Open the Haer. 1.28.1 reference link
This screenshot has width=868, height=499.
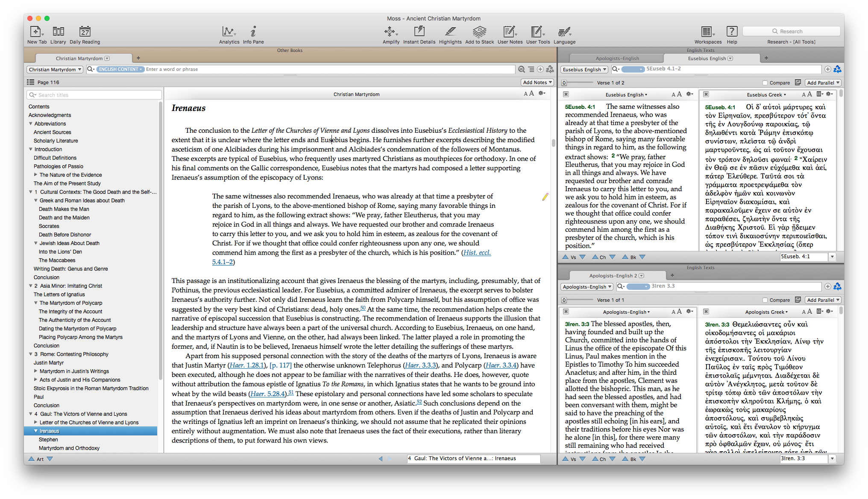(x=247, y=365)
